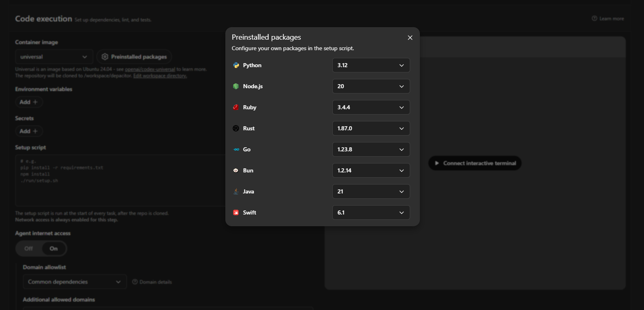Click the gear icon in Preinstalled packages button
The width and height of the screenshot is (644, 310).
coord(105,57)
